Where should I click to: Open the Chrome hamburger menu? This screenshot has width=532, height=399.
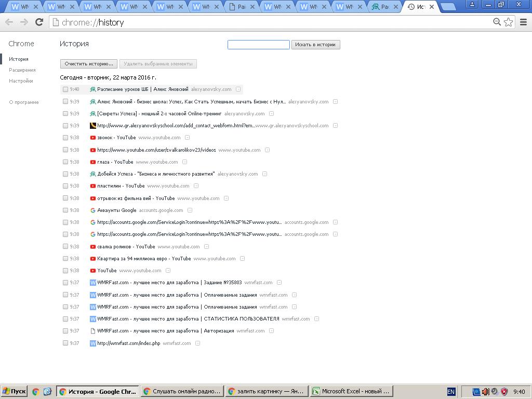(524, 22)
